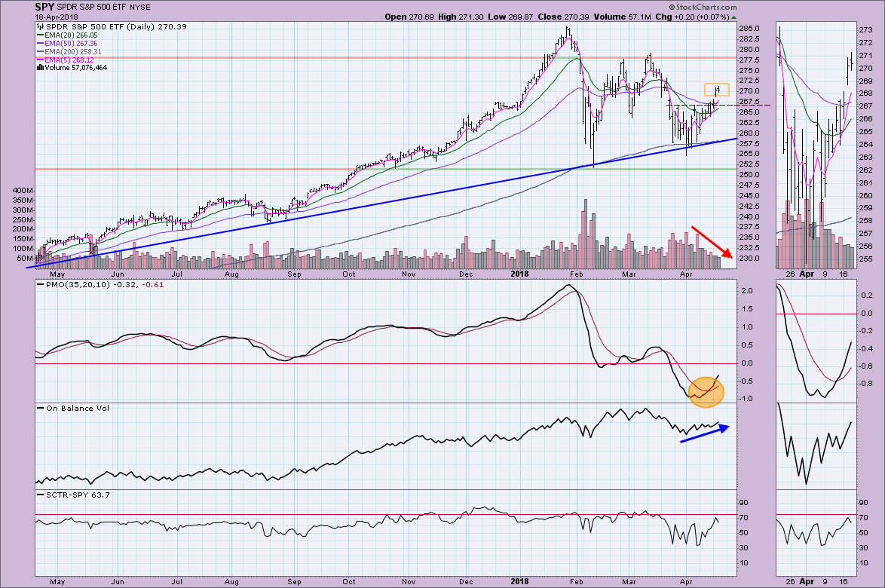Click the 'Open 270.69' value
The width and height of the screenshot is (885, 588).
tap(409, 17)
